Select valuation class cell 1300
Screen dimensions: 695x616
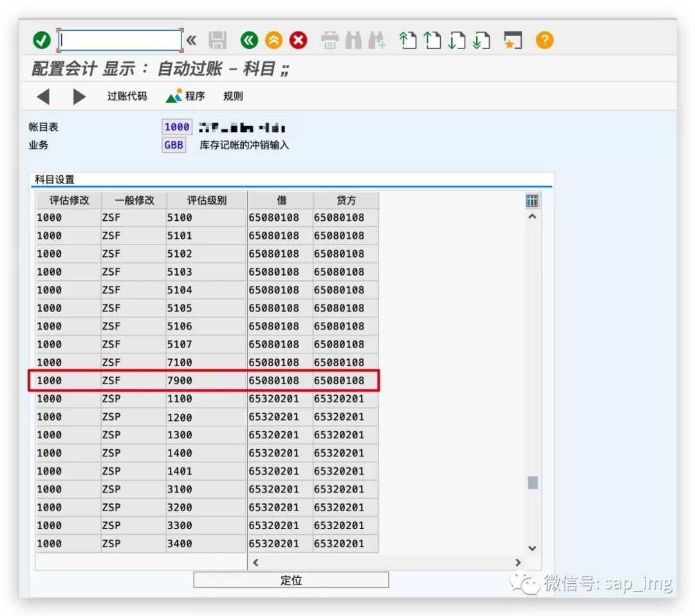click(x=206, y=434)
